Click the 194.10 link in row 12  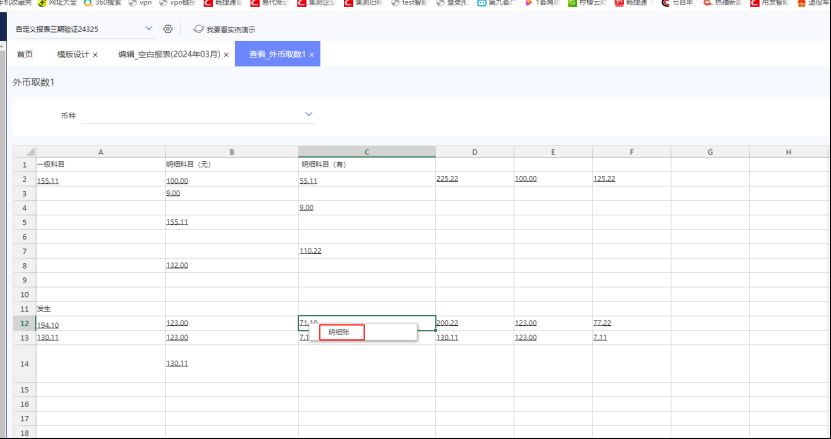click(x=48, y=325)
